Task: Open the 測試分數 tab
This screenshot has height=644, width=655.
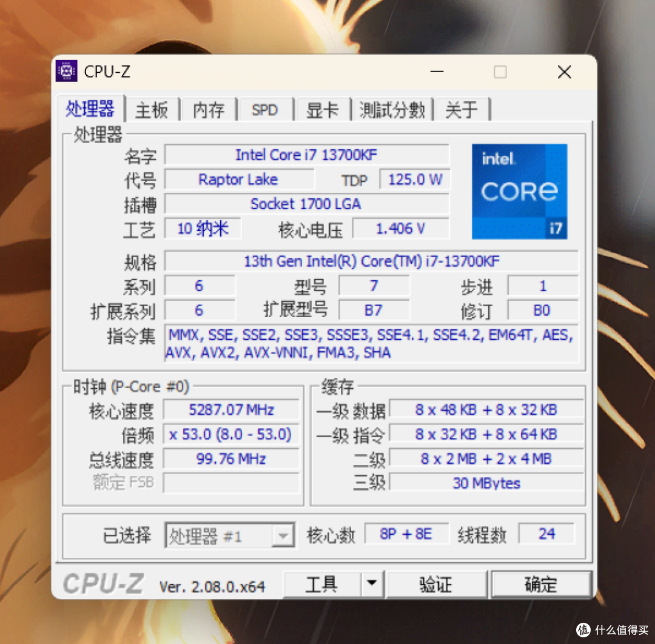Action: [x=392, y=110]
